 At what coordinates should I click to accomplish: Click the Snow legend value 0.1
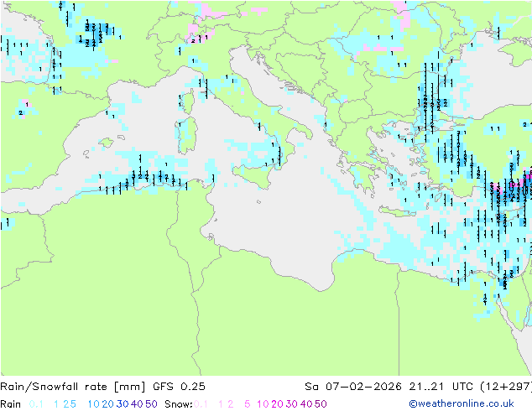pyautogui.click(x=201, y=404)
